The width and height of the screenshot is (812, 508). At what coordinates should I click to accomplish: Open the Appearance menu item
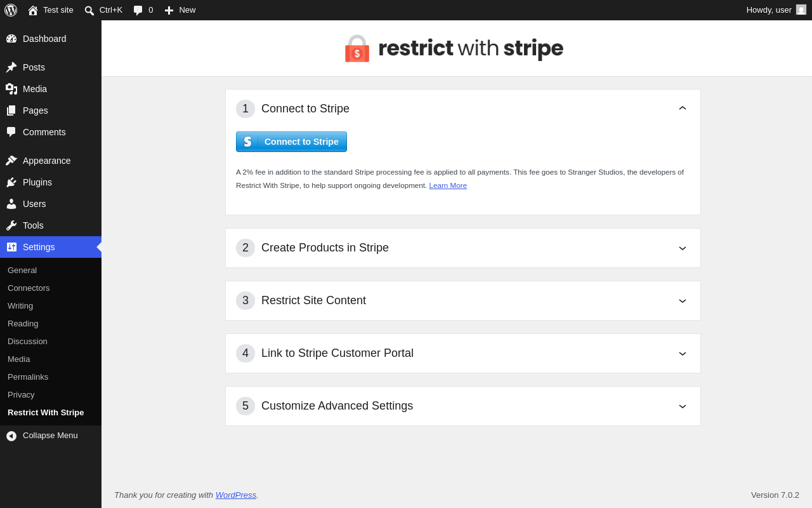pyautogui.click(x=51, y=161)
